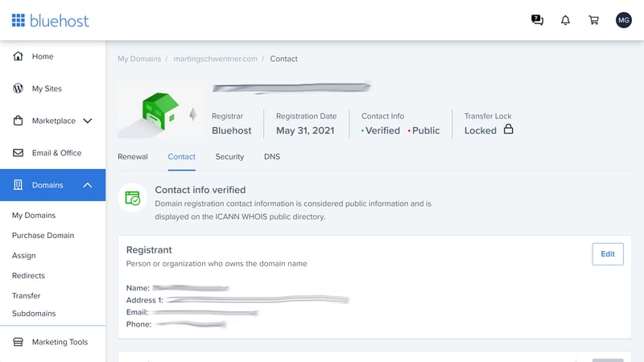This screenshot has width=644, height=362.
Task: Click the Email & Office envelope icon
Action: tap(18, 153)
